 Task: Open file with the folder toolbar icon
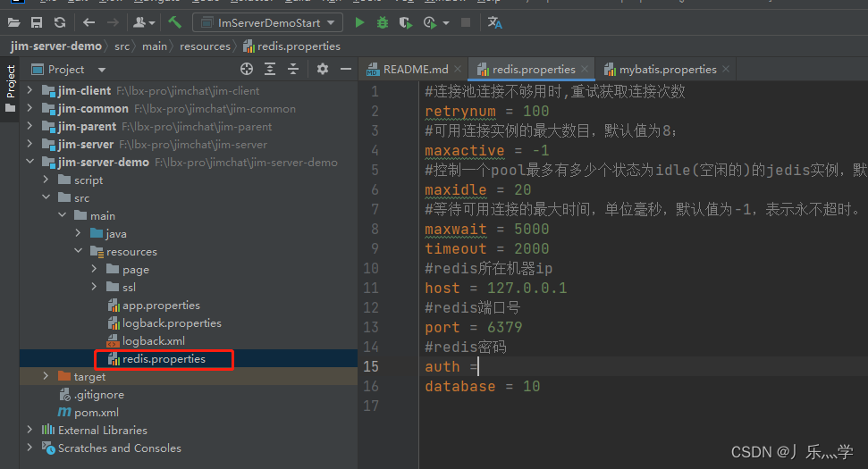(13, 22)
